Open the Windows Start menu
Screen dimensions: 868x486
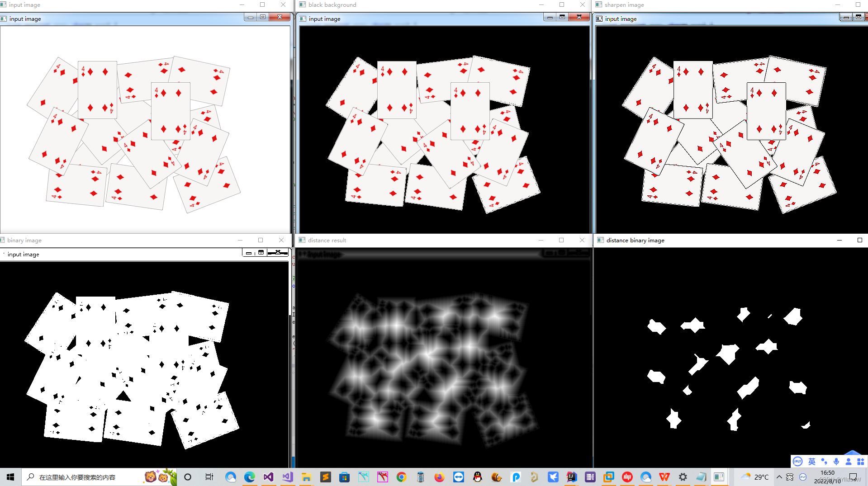(10, 477)
